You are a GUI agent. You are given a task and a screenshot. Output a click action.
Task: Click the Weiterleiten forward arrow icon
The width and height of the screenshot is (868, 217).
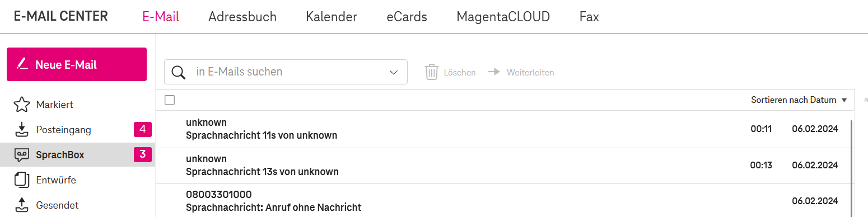pyautogui.click(x=494, y=72)
